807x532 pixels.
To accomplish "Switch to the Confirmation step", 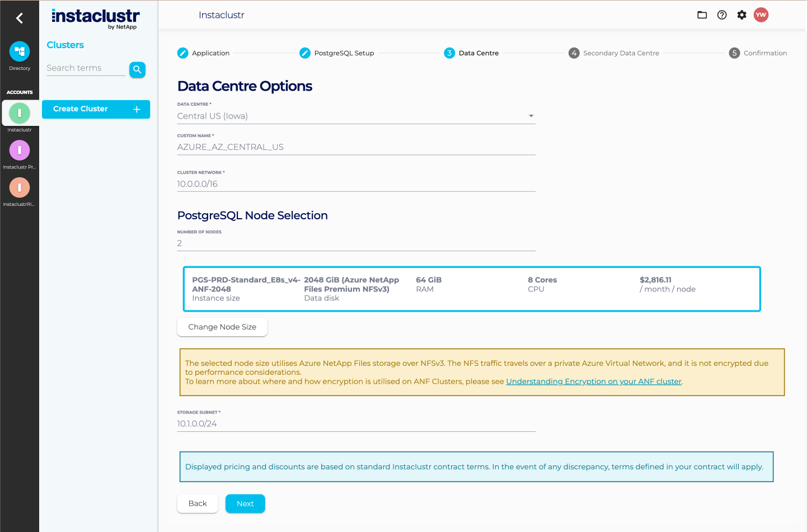I will [758, 53].
